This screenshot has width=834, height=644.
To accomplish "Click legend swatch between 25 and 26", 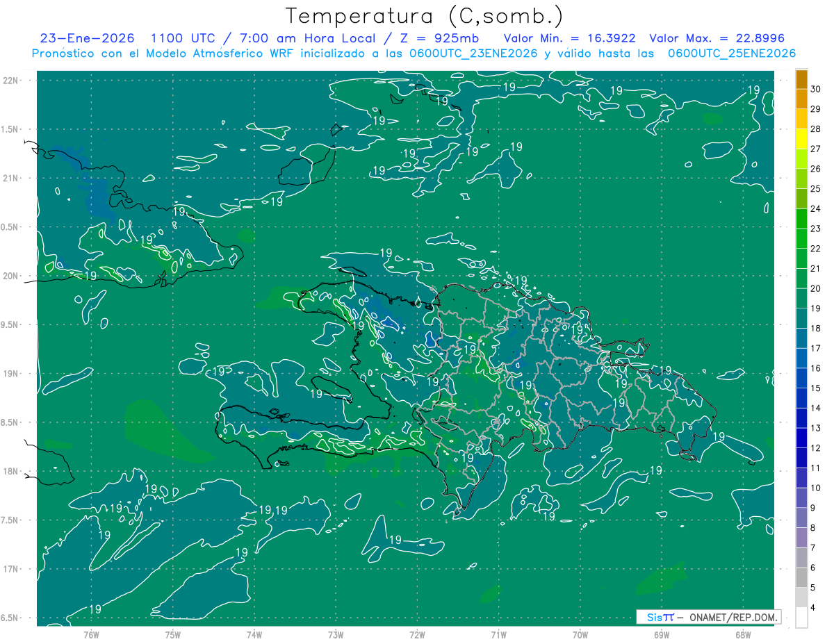I will click(801, 179).
